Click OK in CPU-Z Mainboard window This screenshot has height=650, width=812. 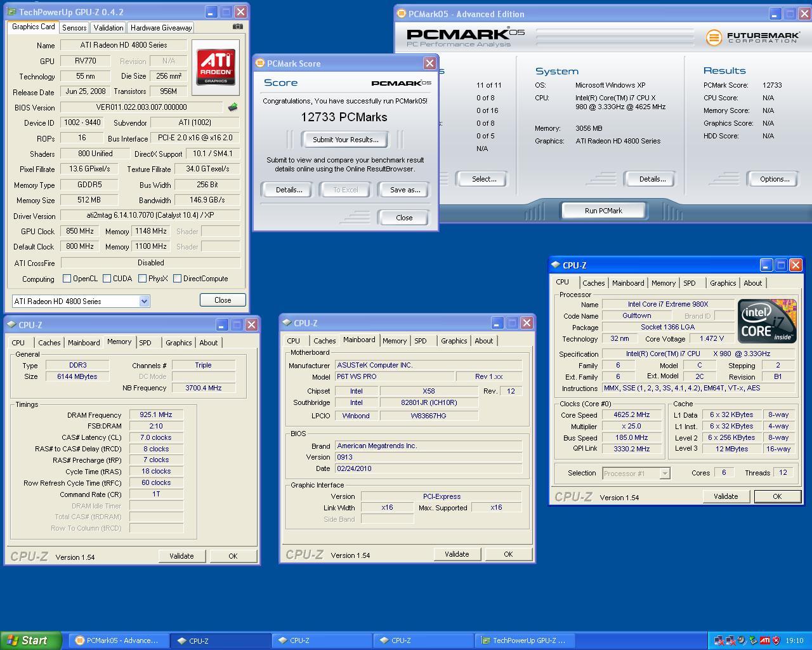click(x=508, y=554)
